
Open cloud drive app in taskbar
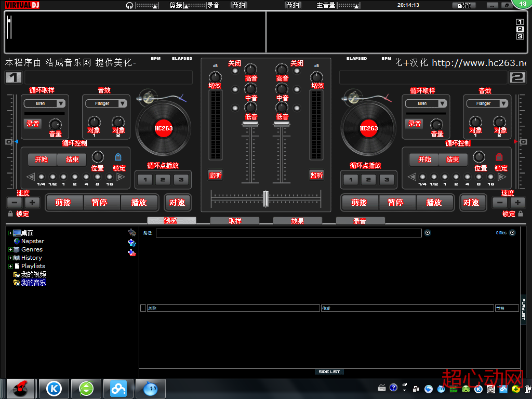coord(118,389)
